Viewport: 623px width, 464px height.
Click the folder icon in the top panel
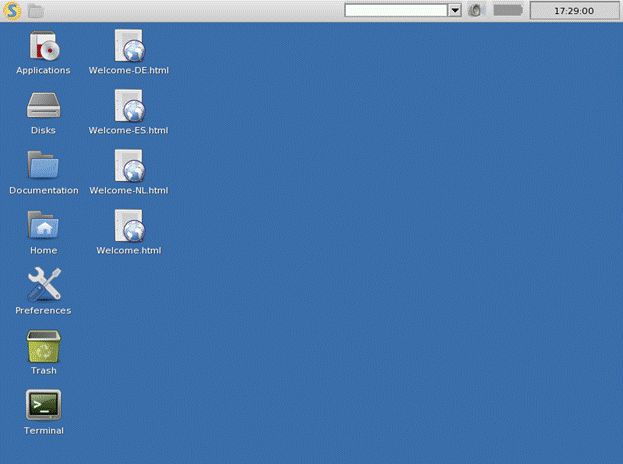coord(36,11)
